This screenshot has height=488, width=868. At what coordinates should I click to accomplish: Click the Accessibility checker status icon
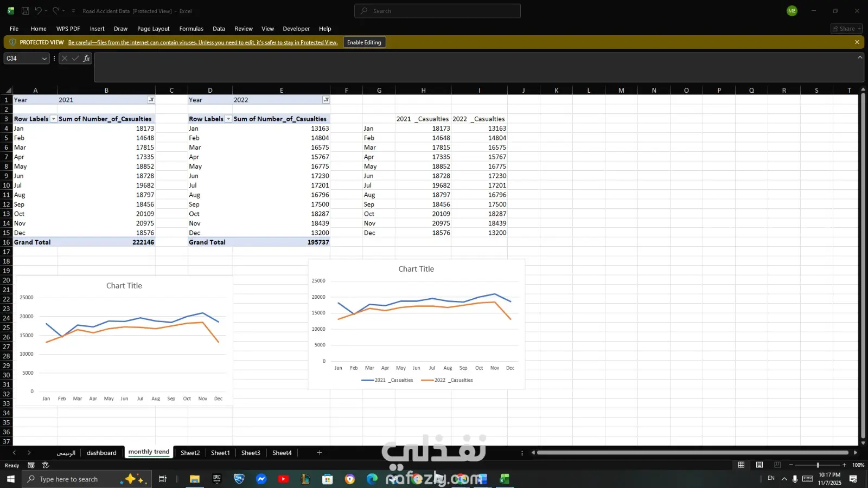(46, 465)
